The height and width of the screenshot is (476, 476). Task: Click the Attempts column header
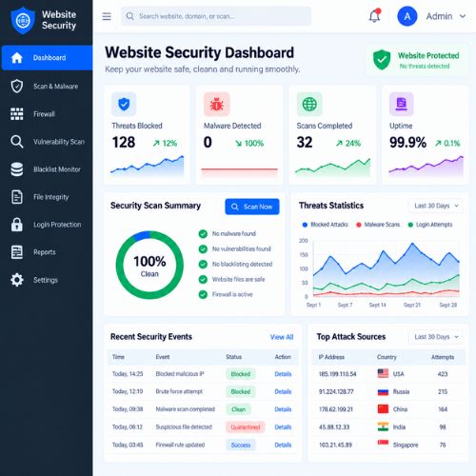pyautogui.click(x=443, y=357)
